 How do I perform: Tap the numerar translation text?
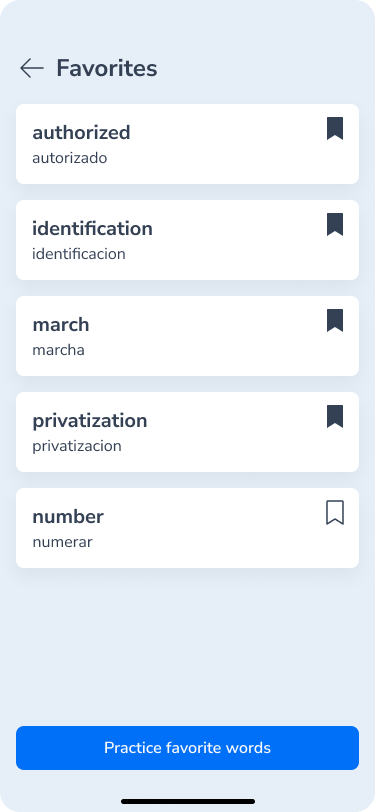point(63,543)
